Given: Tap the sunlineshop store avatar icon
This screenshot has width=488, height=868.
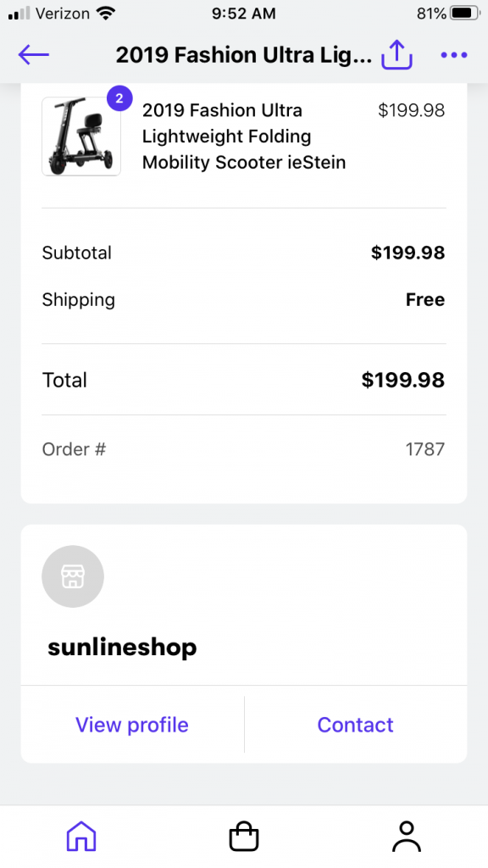Looking at the screenshot, I should click(x=73, y=576).
